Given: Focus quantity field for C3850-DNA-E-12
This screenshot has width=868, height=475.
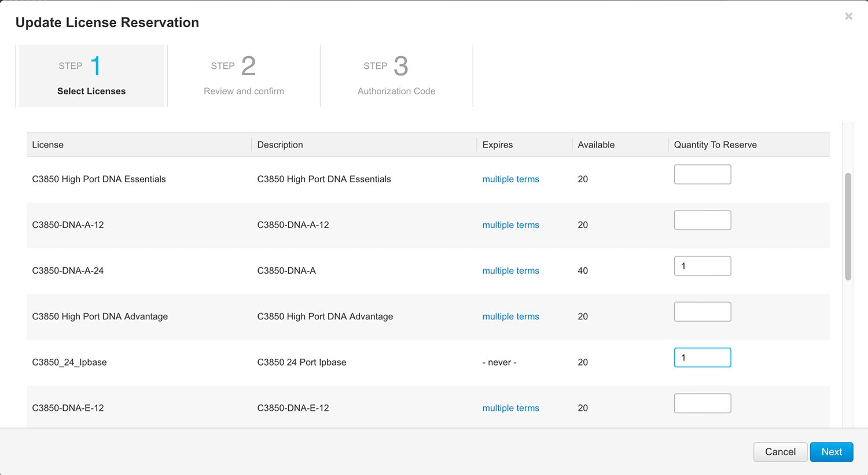Looking at the screenshot, I should coord(703,403).
